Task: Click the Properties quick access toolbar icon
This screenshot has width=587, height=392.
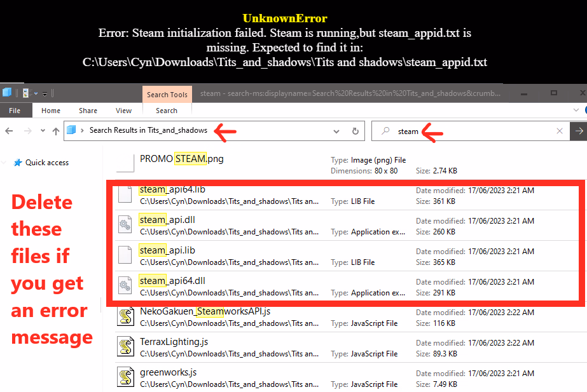Action: (x=26, y=93)
